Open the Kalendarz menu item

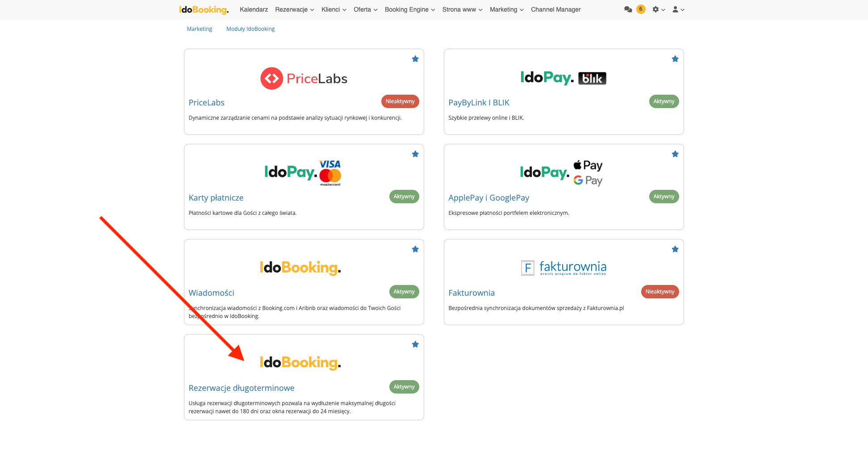pyautogui.click(x=254, y=9)
